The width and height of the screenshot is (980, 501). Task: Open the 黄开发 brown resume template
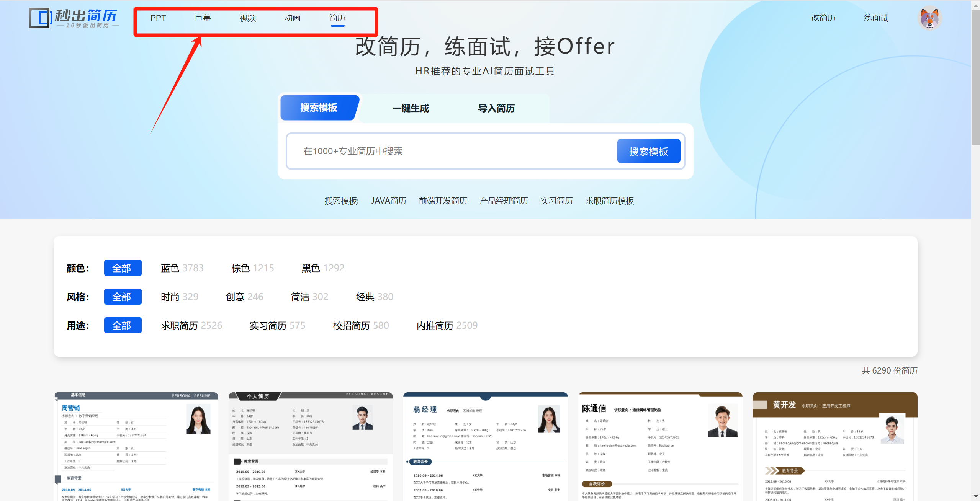point(835,446)
